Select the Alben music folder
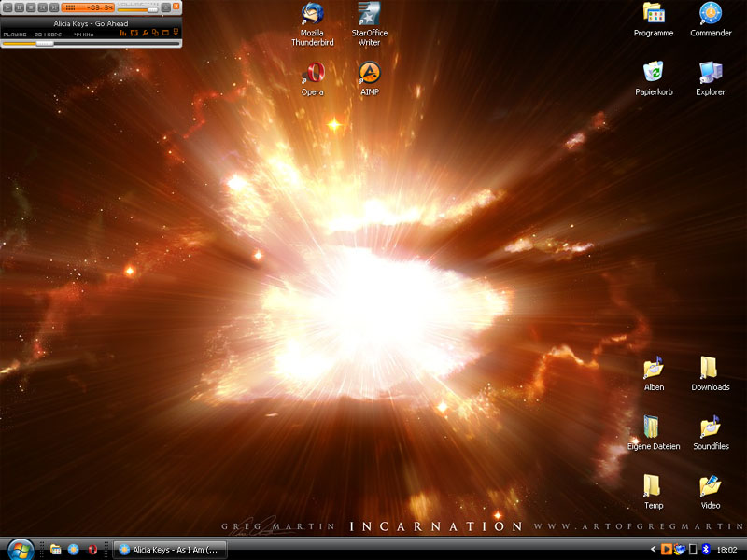Viewport: 747px width, 560px height. (654, 374)
